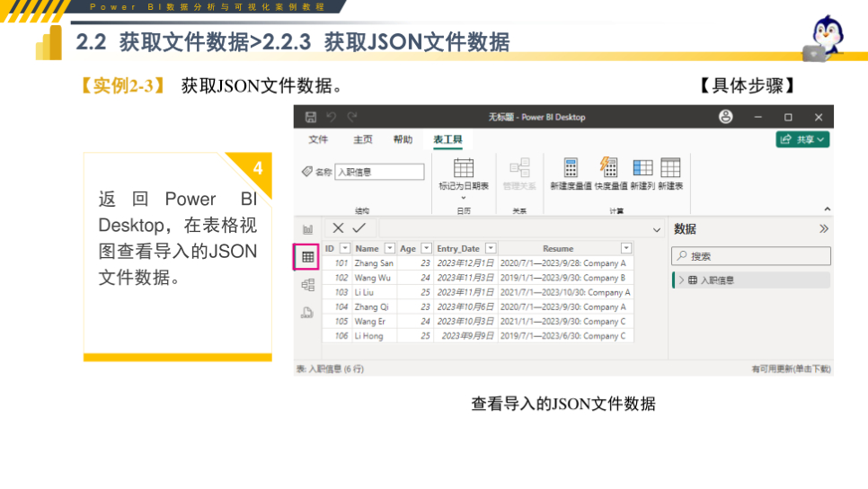Open the 帮助 tab
This screenshot has width=868, height=489.
403,139
